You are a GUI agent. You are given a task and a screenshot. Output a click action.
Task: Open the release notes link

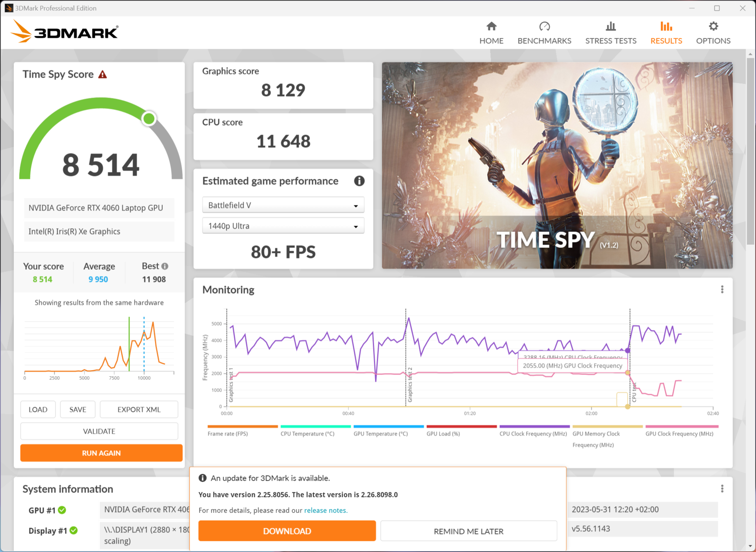point(326,510)
